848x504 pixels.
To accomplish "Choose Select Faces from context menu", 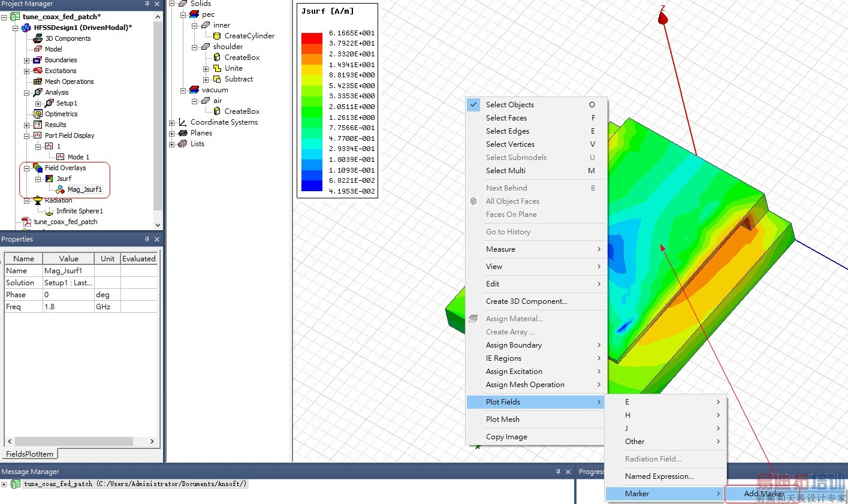I will pos(506,118).
